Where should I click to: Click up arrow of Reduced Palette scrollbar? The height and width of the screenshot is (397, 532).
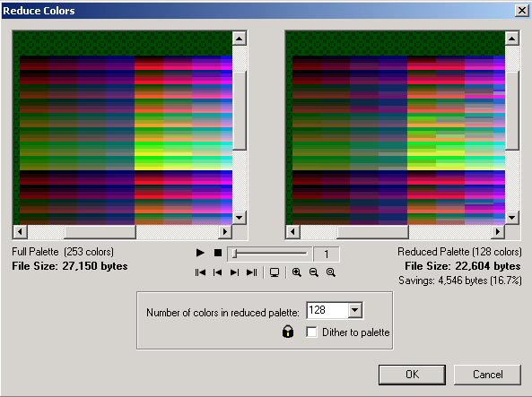tap(511, 39)
